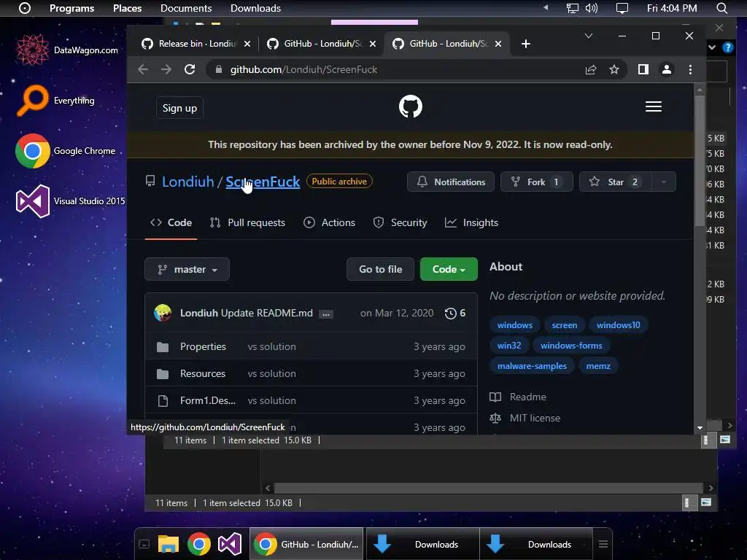Open the Readme link

[518, 397]
